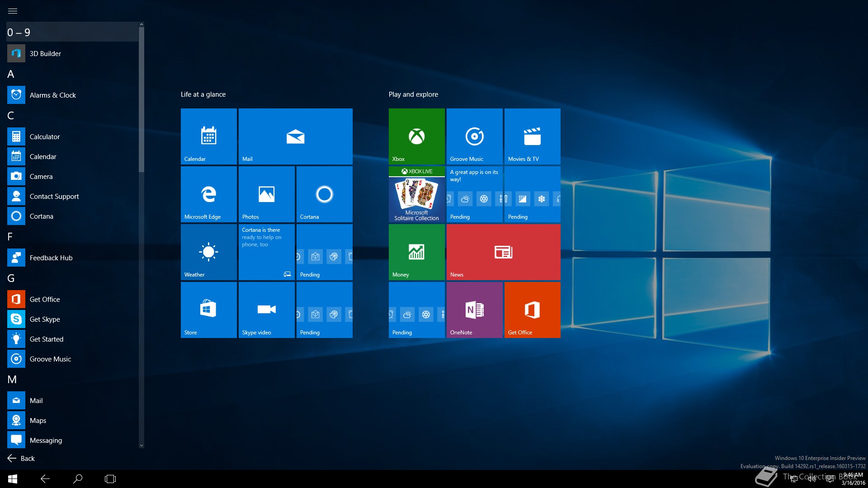
Task: Open Action Center notifications icon
Action: click(830, 479)
